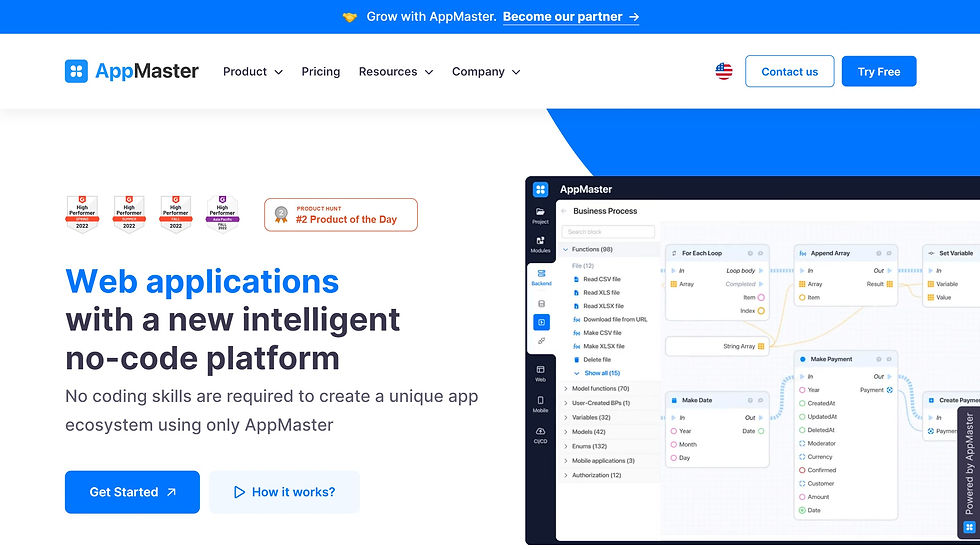This screenshot has height=550, width=980.
Task: Click the Delete file trash icon
Action: click(576, 360)
